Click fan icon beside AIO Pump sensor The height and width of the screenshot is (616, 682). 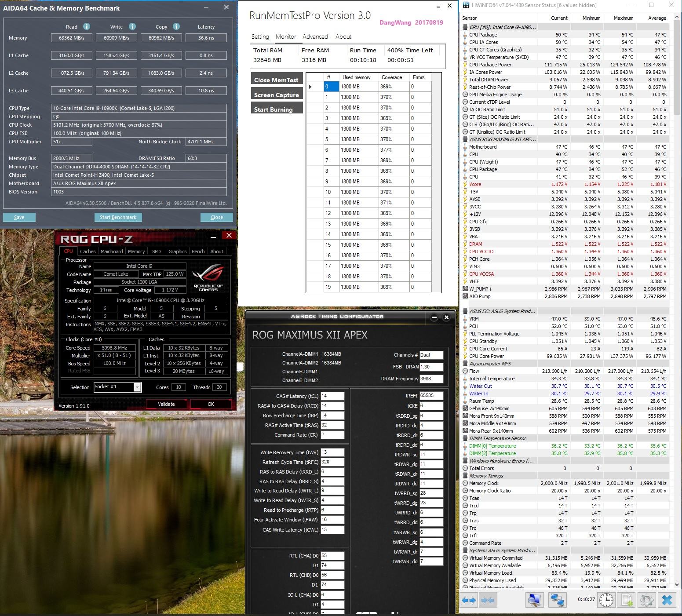[x=465, y=296]
